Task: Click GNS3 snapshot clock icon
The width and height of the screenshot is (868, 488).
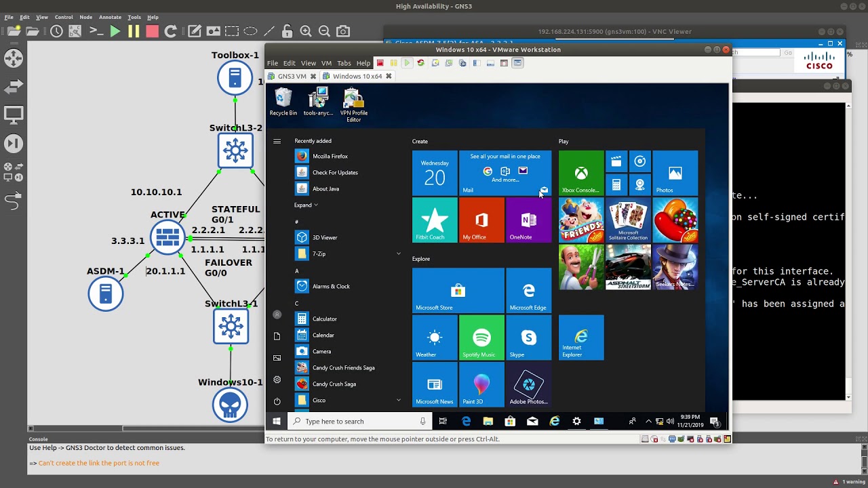Action: [56, 31]
